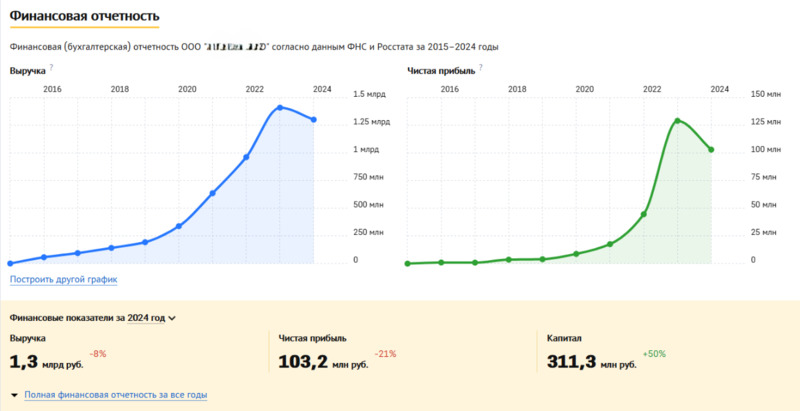Click the profit chart point near 50 млн

(644, 214)
